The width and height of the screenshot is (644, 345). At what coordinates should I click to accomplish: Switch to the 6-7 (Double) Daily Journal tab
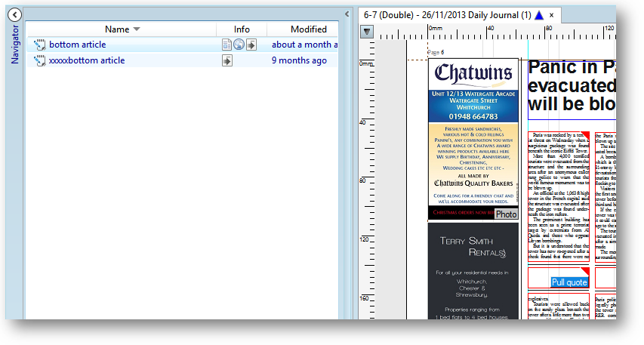[447, 15]
